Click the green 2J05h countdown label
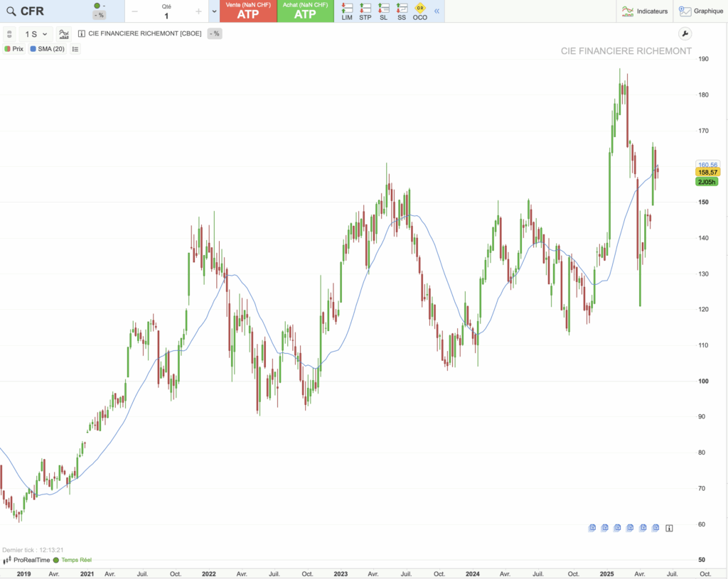The height and width of the screenshot is (579, 728). coord(707,182)
